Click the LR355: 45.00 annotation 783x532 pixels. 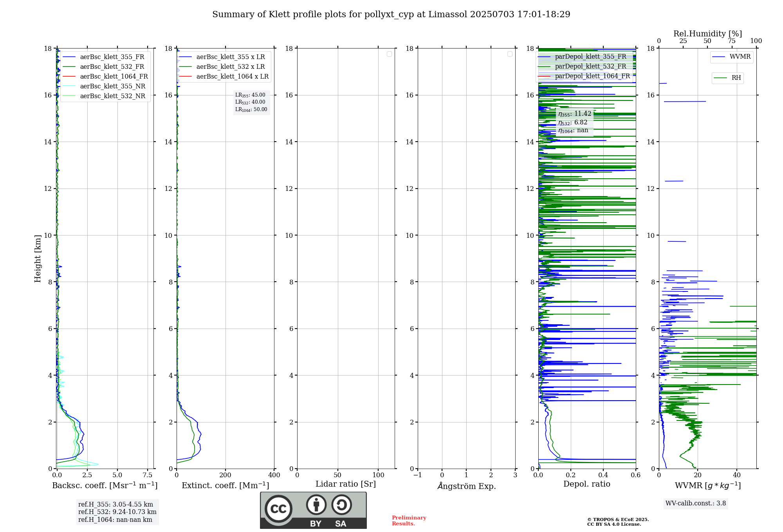[x=250, y=95]
